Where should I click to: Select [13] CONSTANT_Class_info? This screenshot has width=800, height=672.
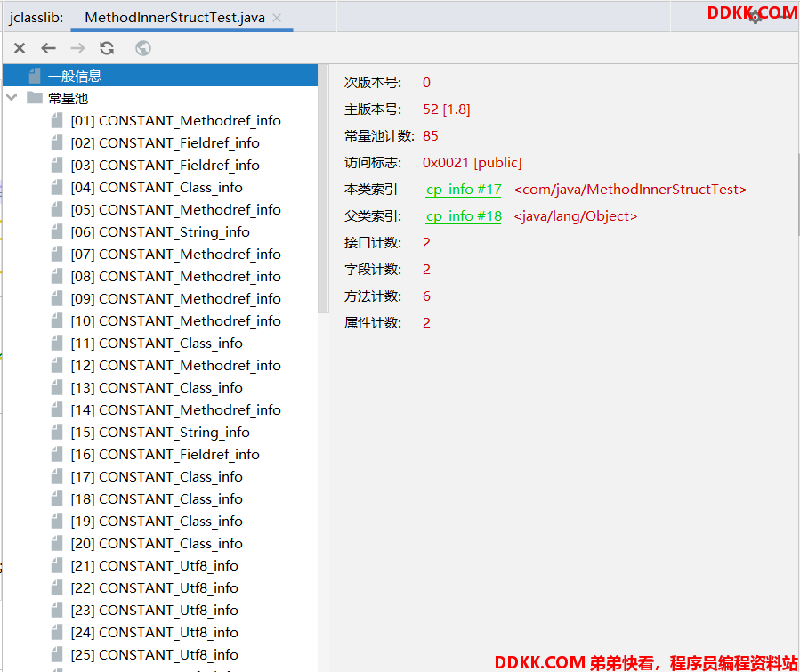pos(157,388)
